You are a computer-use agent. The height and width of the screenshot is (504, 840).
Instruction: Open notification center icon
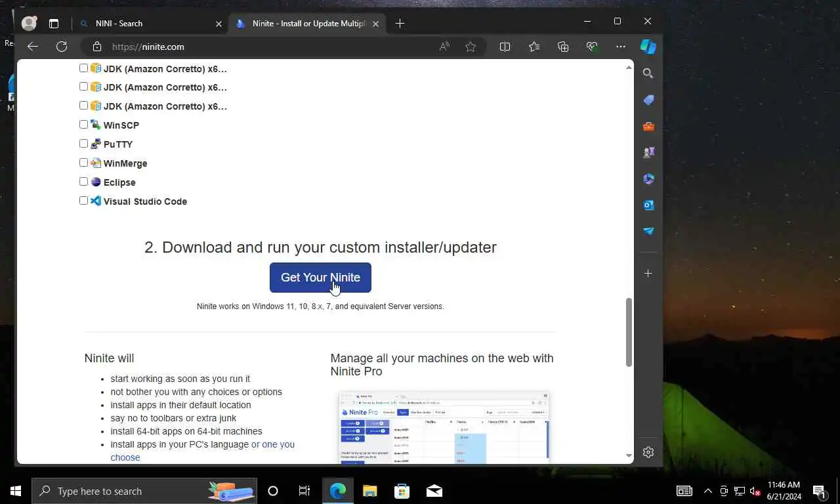(819, 491)
